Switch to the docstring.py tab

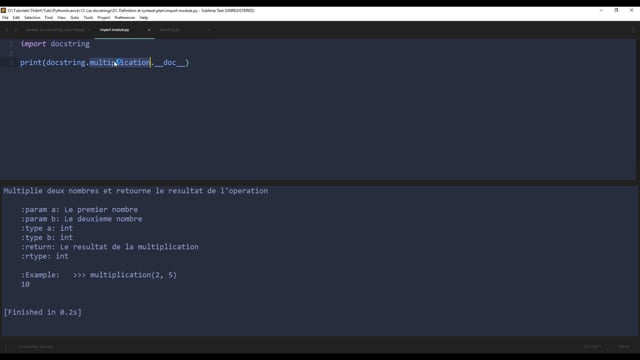pos(170,30)
